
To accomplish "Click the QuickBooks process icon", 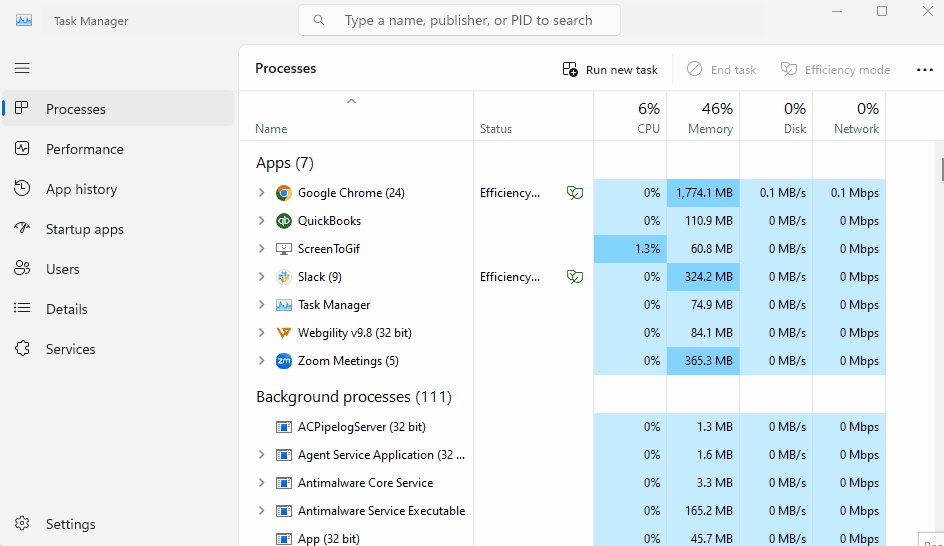I will pyautogui.click(x=284, y=221).
